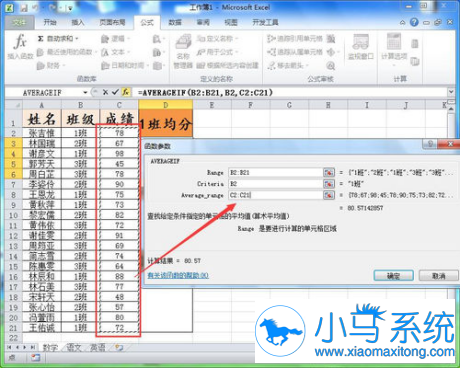460x368 pixels.
Task: Click Remove Arrows (移去箭头)
Action: point(288,65)
